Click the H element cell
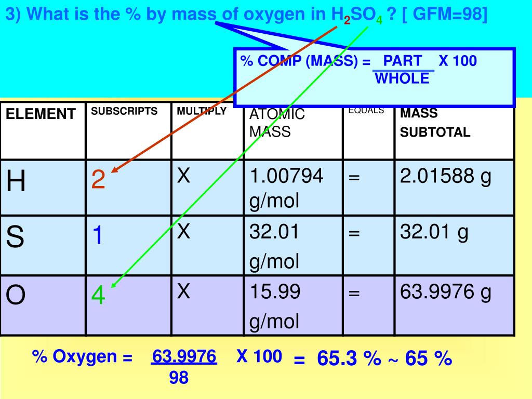Image resolution: width=532 pixels, height=399 pixels. point(43,188)
